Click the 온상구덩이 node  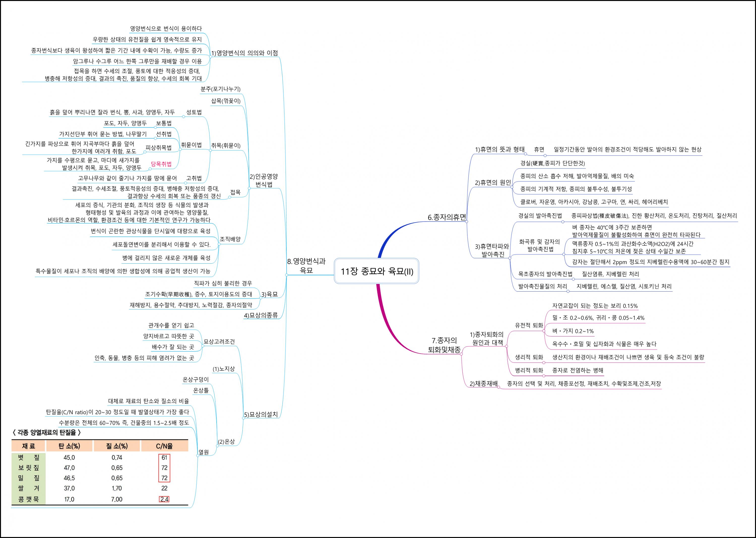tap(196, 380)
